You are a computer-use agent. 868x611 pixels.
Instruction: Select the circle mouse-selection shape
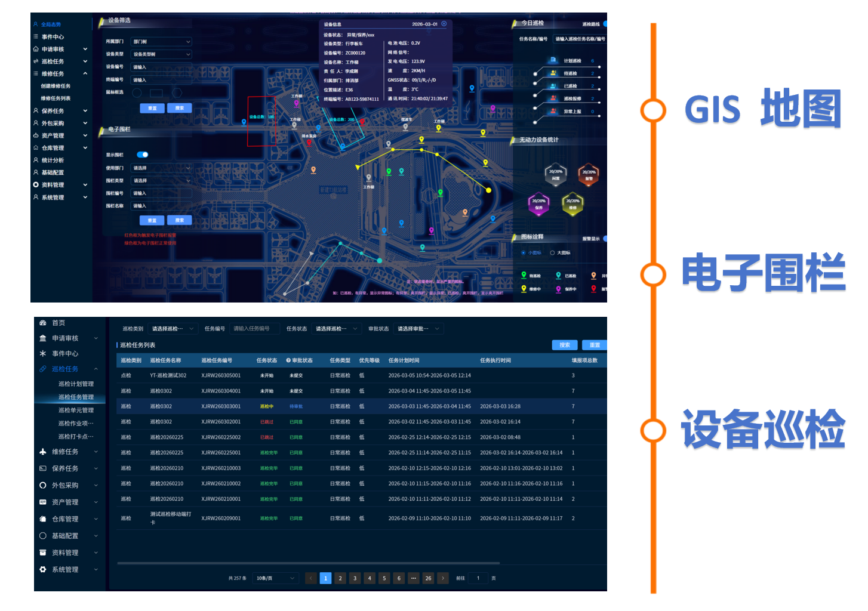(x=137, y=92)
